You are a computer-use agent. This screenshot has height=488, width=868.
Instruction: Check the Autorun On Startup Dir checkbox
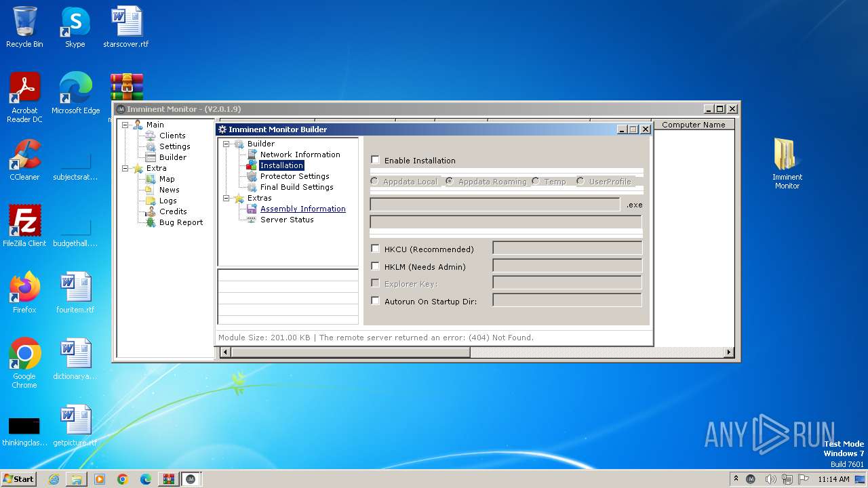point(375,301)
